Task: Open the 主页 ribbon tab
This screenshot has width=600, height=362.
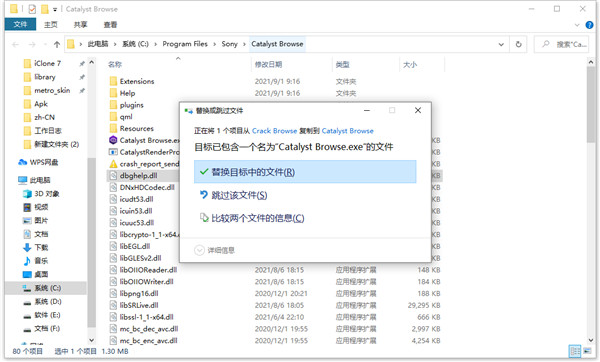Action: (51, 24)
